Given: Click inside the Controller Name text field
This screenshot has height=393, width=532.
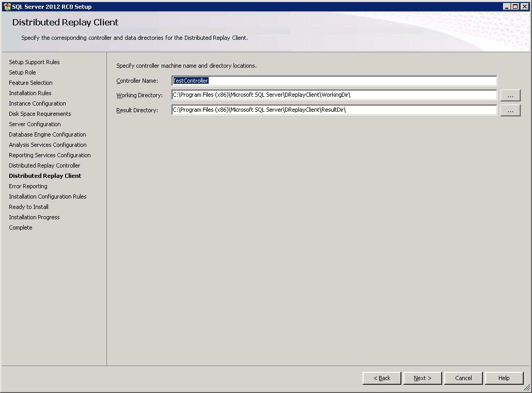Looking at the screenshot, I should click(334, 81).
